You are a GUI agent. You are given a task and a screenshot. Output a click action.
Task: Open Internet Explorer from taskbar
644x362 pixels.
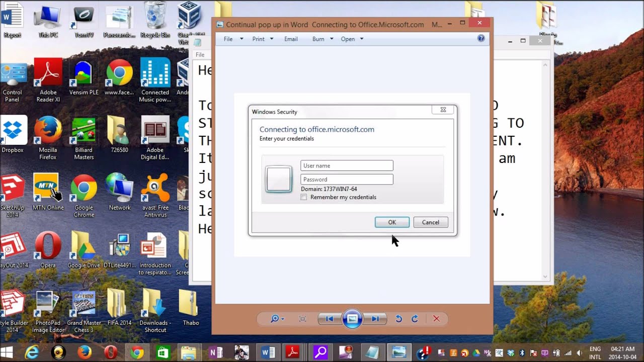coord(32,352)
